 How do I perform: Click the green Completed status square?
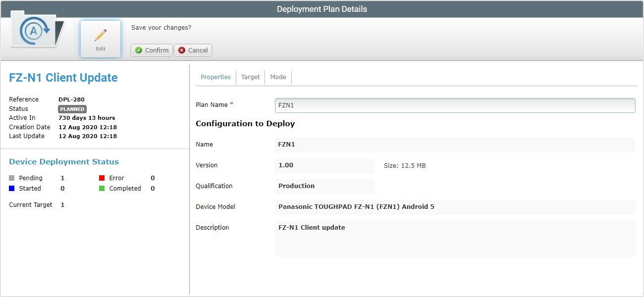[102, 188]
